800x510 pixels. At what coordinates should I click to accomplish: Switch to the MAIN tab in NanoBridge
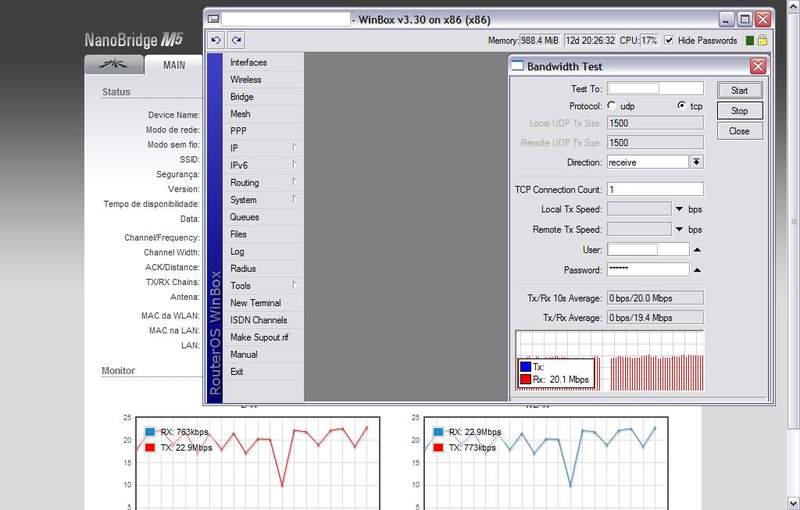point(174,65)
